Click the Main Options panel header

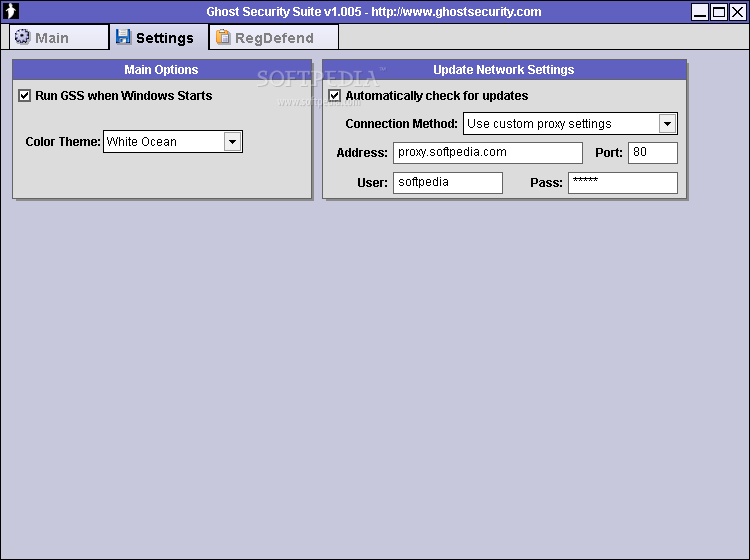pos(162,70)
